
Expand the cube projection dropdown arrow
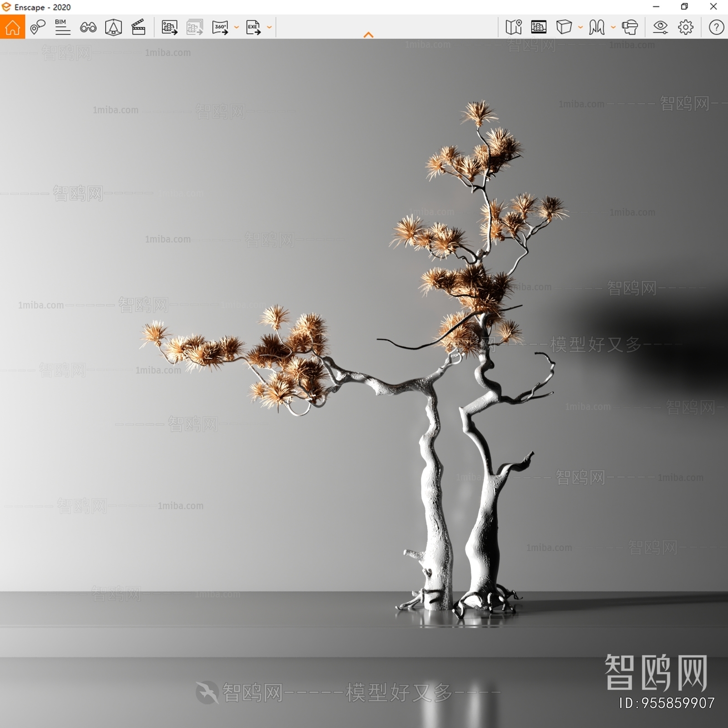pos(580,27)
